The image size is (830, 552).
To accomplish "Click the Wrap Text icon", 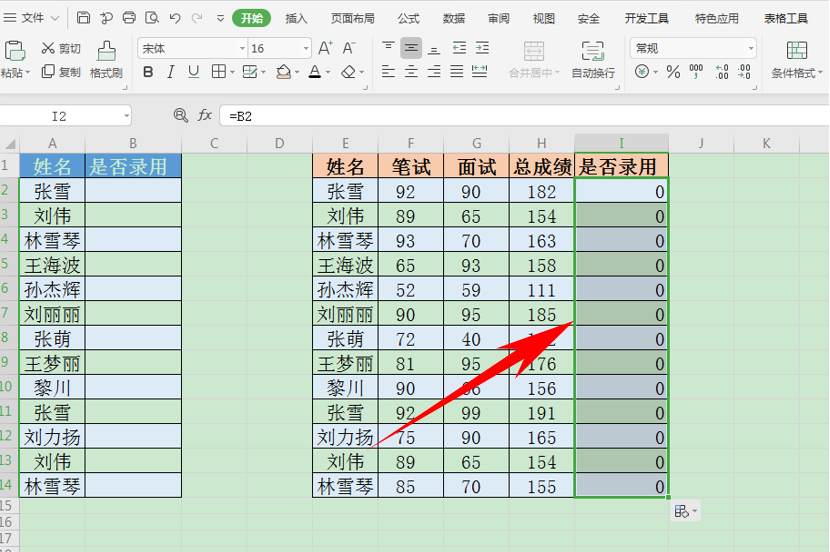I will click(x=592, y=51).
